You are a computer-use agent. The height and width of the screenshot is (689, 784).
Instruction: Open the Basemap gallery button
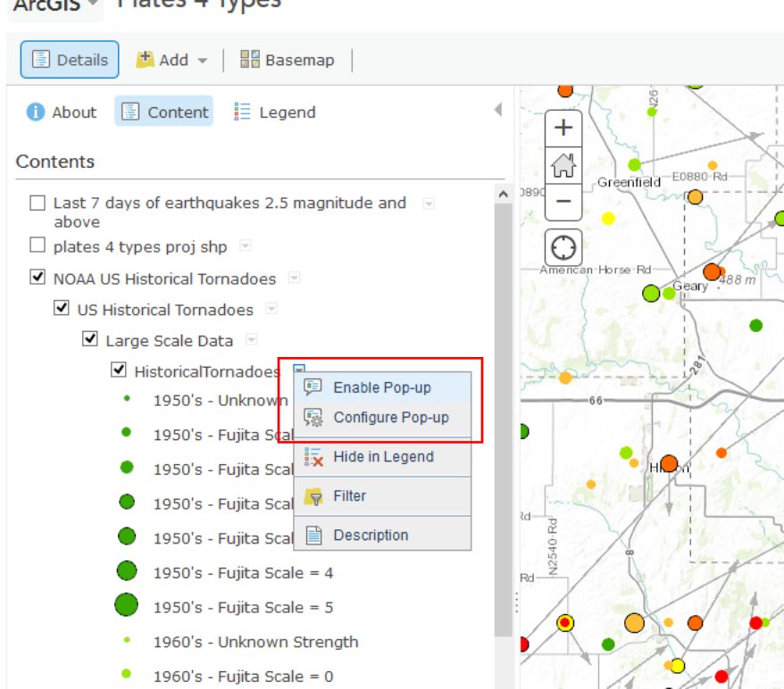pyautogui.click(x=288, y=60)
